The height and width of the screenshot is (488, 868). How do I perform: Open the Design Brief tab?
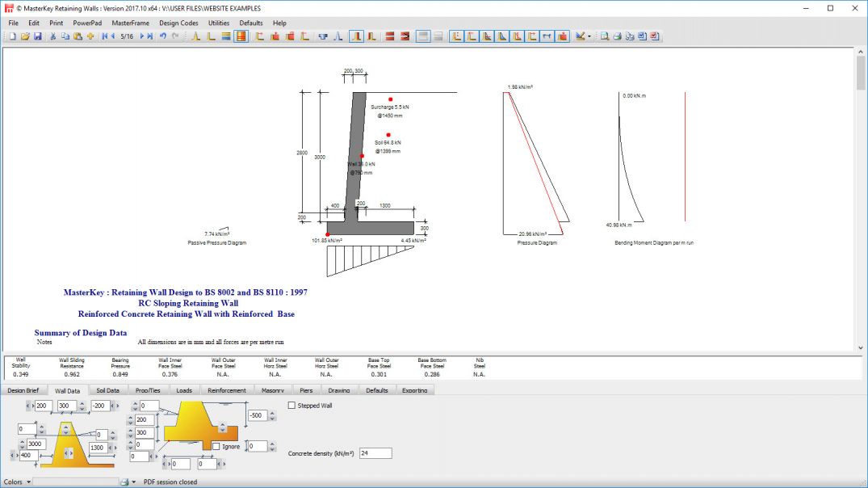click(x=23, y=390)
